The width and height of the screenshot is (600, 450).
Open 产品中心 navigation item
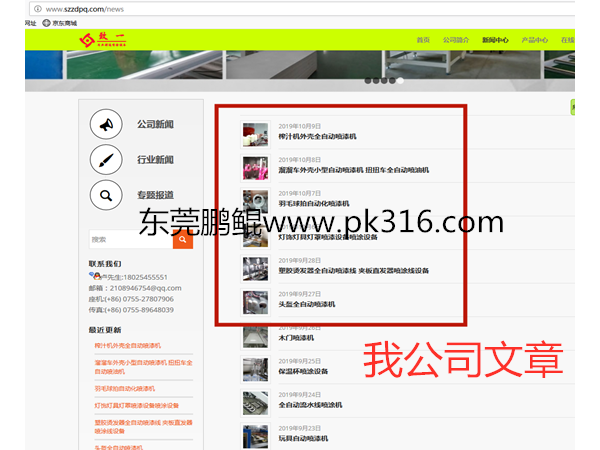535,40
